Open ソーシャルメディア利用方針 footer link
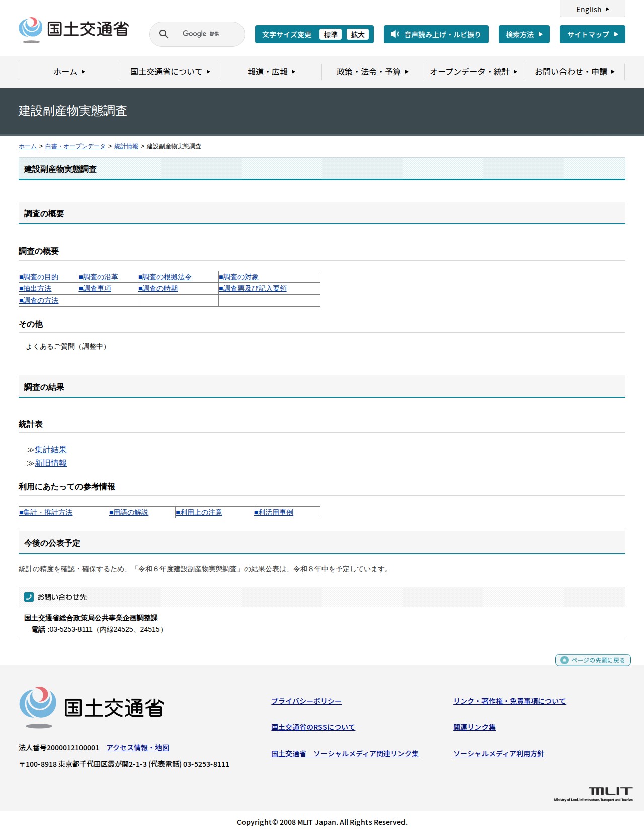The width and height of the screenshot is (644, 837). tap(499, 754)
